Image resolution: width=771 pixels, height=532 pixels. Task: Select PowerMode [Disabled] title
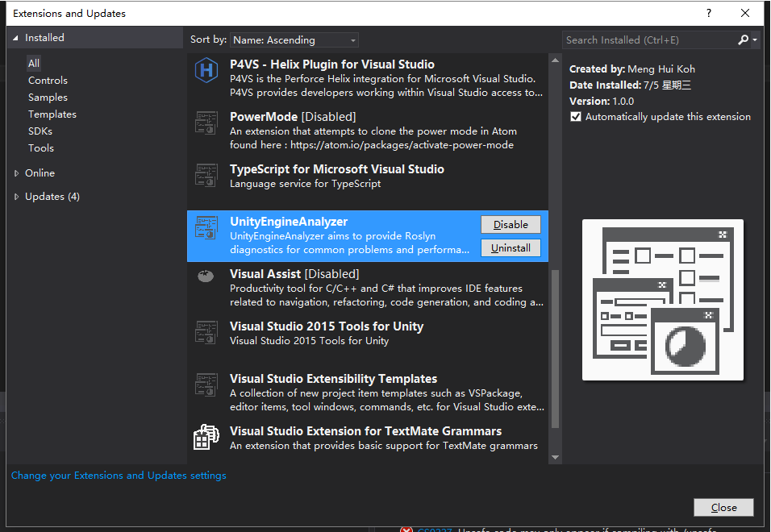293,117
